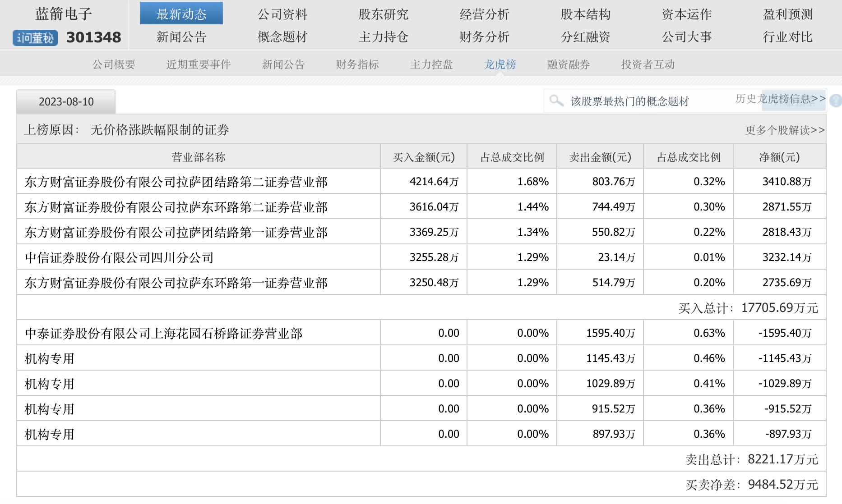The height and width of the screenshot is (504, 842).
Task: Select the 主力控盘 sub-tab
Action: tap(431, 64)
